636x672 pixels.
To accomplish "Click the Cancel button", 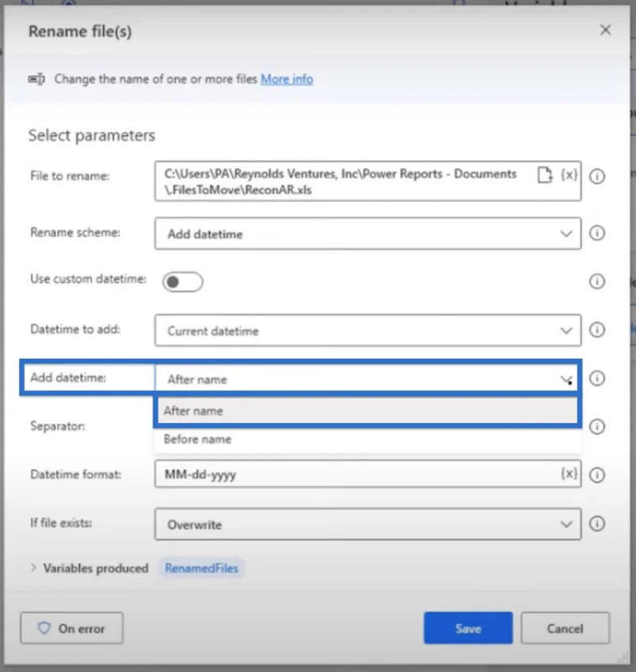I will point(565,627).
